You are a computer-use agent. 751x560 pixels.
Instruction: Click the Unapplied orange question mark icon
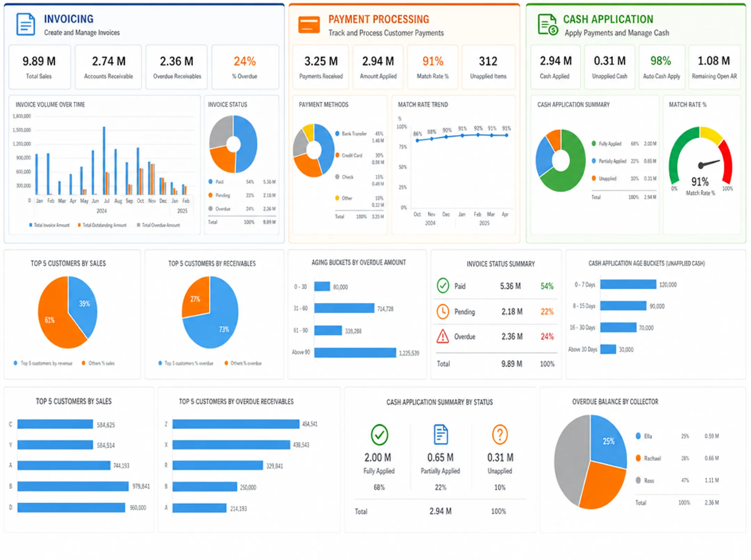click(x=500, y=434)
